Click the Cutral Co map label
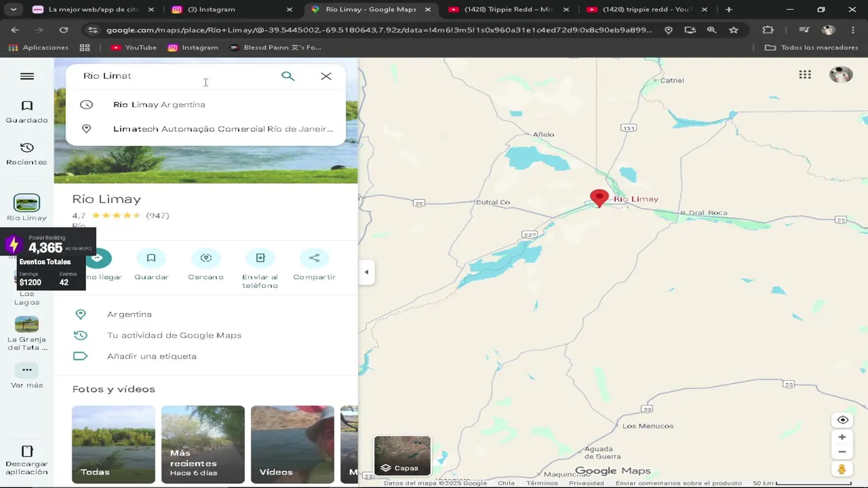This screenshot has width=868, height=488. tap(493, 203)
